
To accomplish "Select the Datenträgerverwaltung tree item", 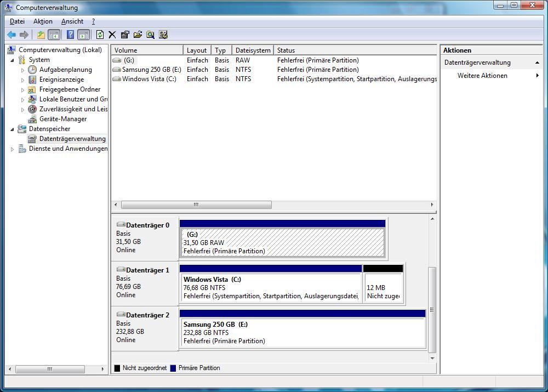I will pyautogui.click(x=72, y=139).
